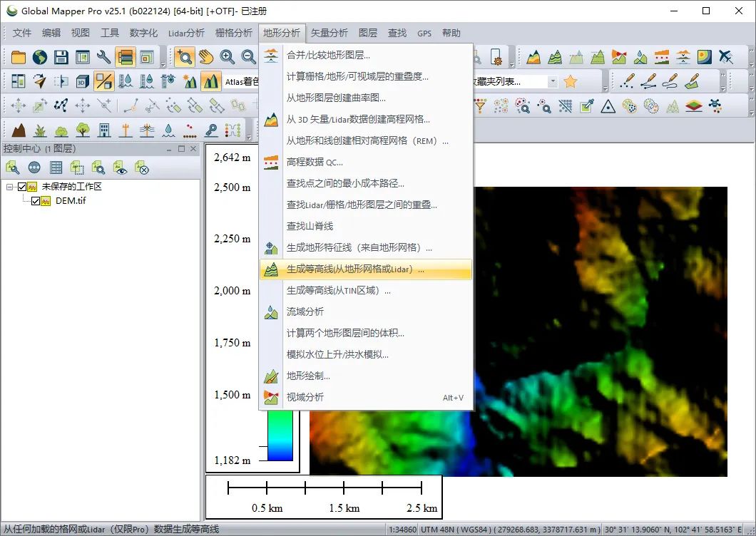756x536 pixels.
Task: Maximize the 控制中心 panel
Action: [x=181, y=148]
